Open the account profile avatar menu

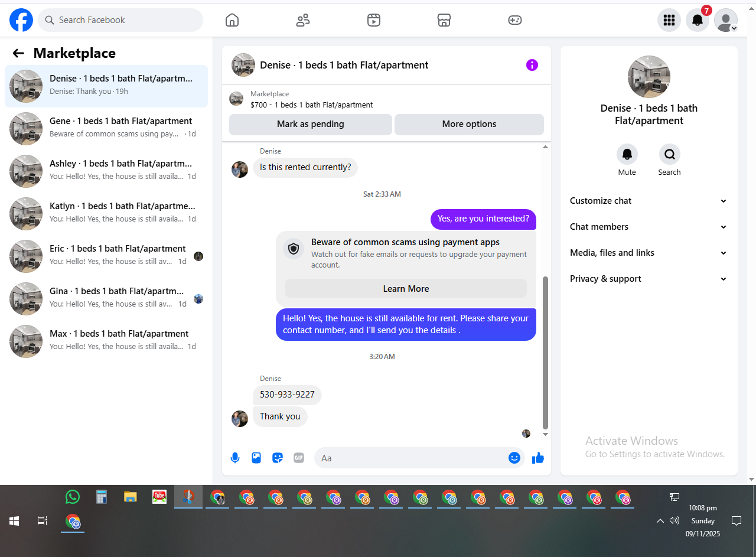point(726,20)
